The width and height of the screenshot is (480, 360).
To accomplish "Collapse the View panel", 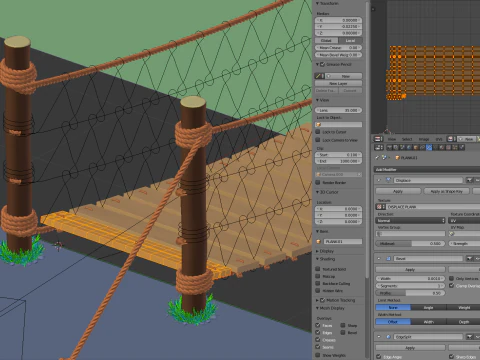I will click(317, 100).
